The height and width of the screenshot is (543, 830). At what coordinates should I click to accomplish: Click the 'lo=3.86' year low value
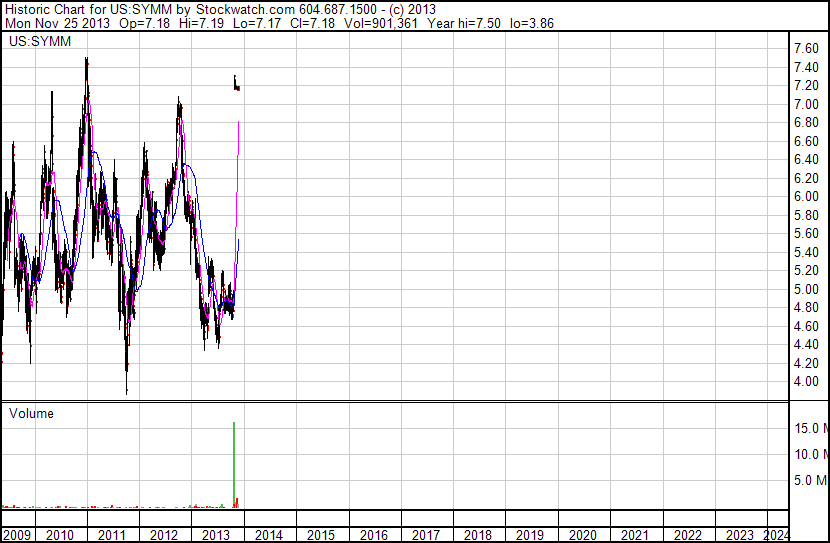[x=531, y=23]
